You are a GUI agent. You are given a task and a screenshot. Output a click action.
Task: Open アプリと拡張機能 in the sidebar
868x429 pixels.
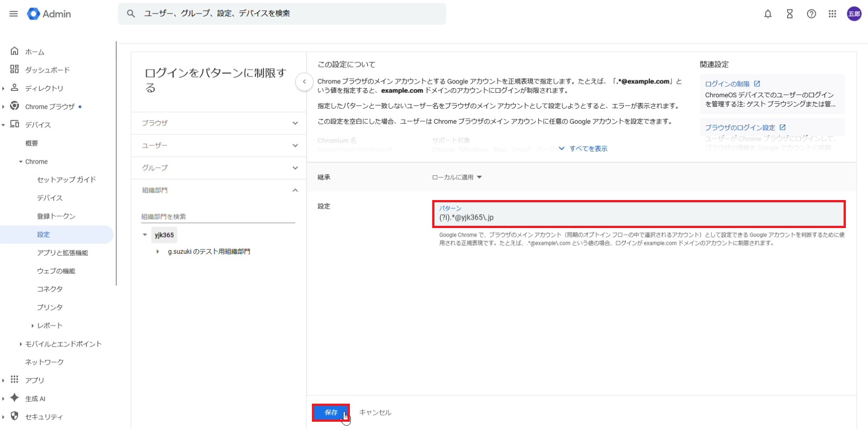pos(62,253)
